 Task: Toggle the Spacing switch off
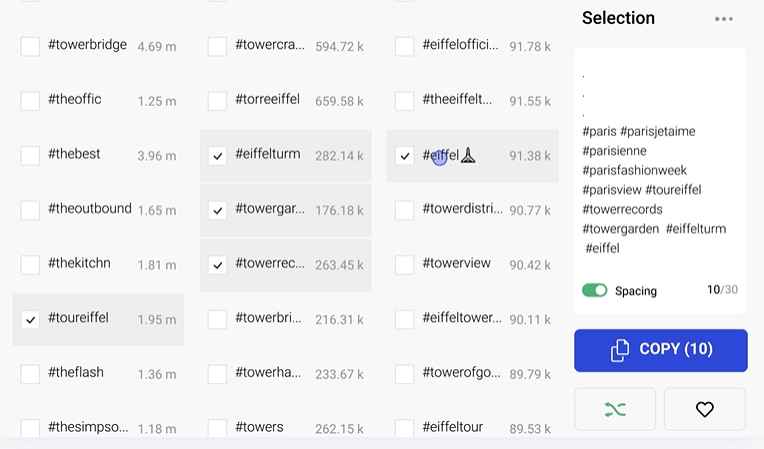pyautogui.click(x=595, y=290)
